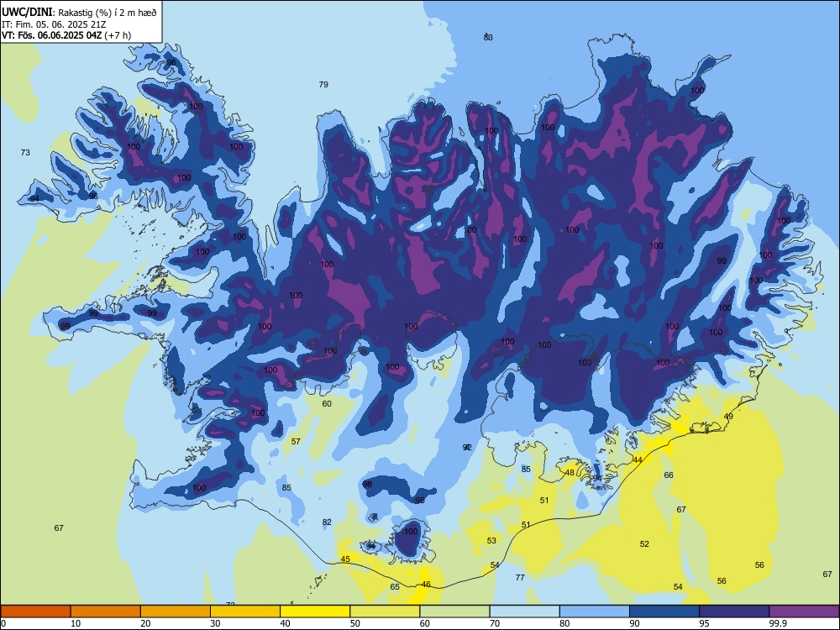Click the 53 humidity value
This screenshot has height=630, width=840.
pyautogui.click(x=491, y=540)
